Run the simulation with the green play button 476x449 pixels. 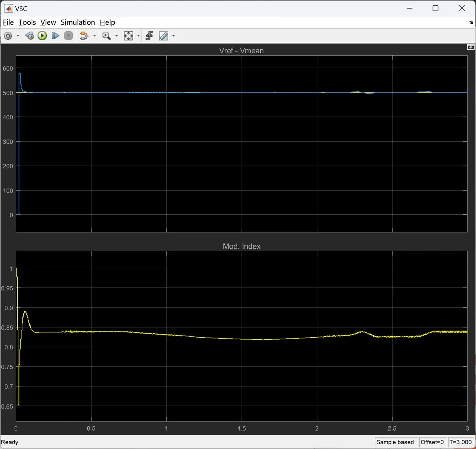pyautogui.click(x=42, y=36)
